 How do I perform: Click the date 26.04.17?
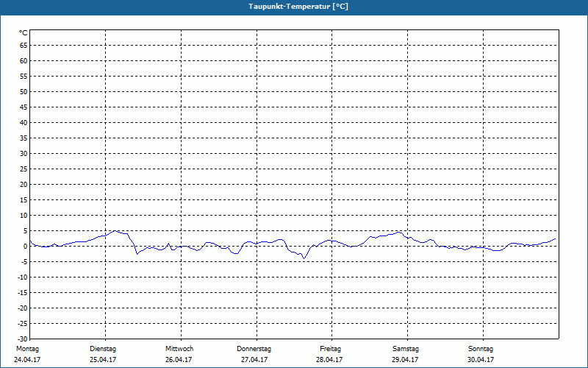pos(179,360)
